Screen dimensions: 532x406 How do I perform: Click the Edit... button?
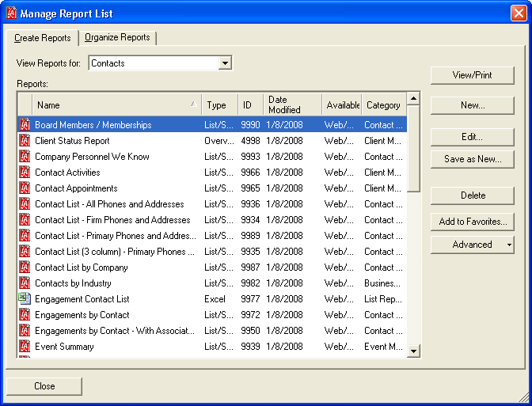[x=473, y=137]
